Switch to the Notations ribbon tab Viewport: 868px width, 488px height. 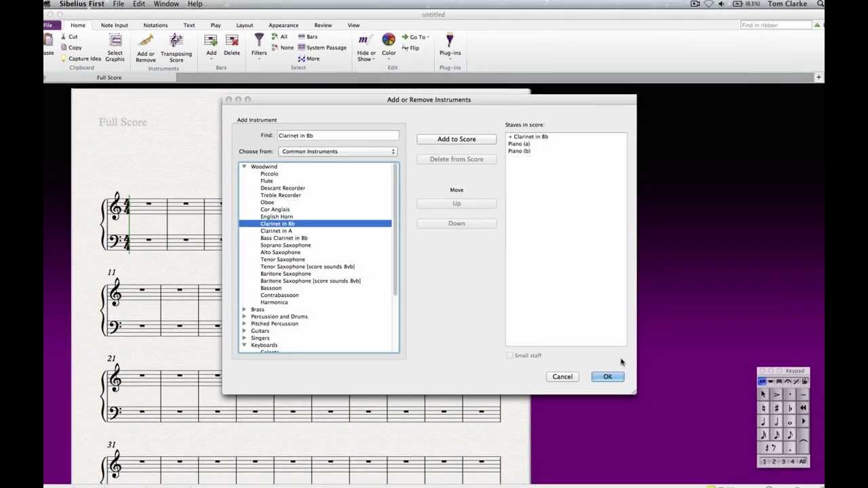155,25
